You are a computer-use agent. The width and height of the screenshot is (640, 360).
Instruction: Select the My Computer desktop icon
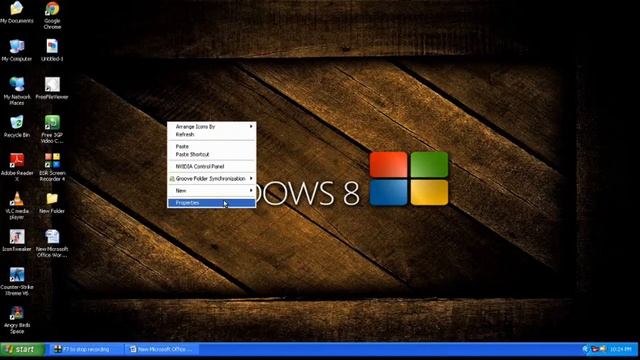tap(17, 51)
